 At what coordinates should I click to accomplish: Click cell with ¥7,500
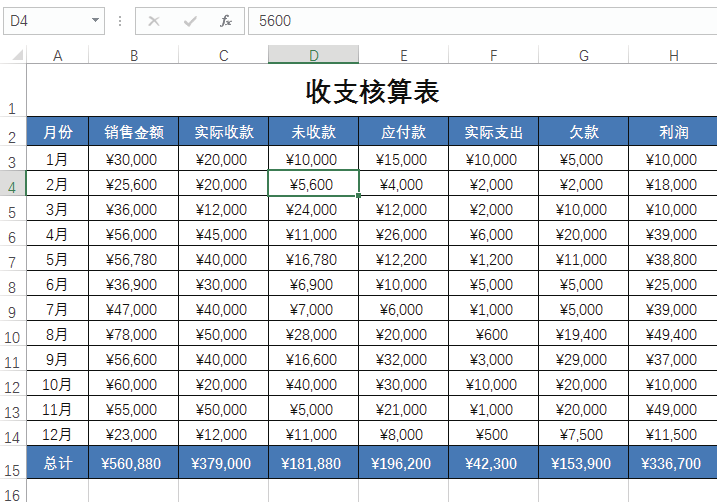tap(584, 434)
